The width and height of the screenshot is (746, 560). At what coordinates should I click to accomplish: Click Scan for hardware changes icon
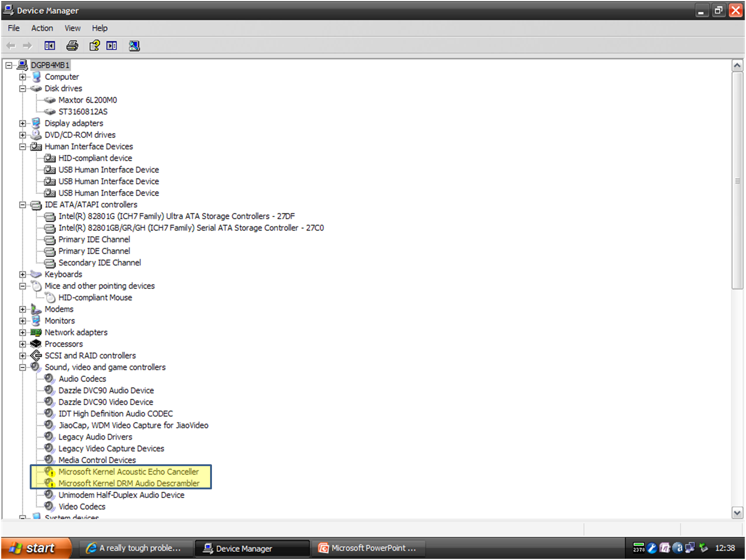coord(134,46)
